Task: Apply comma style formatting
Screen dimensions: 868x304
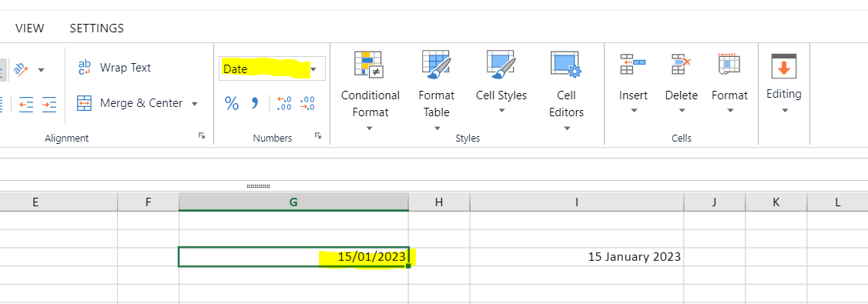Action: (255, 103)
